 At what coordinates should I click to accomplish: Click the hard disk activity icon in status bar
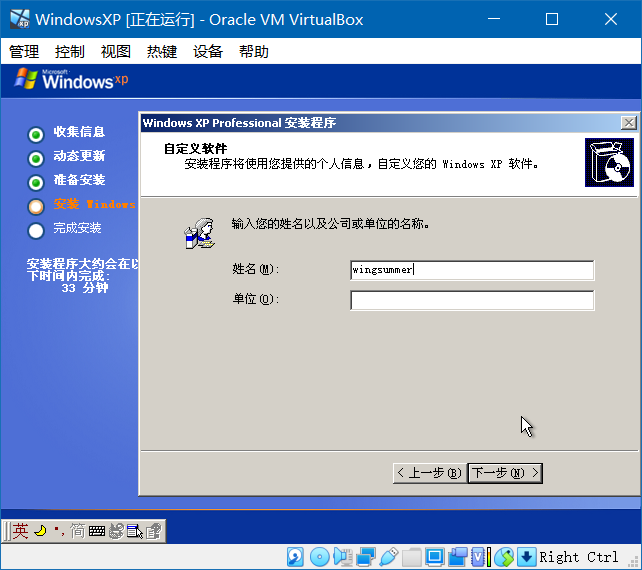coord(295,557)
